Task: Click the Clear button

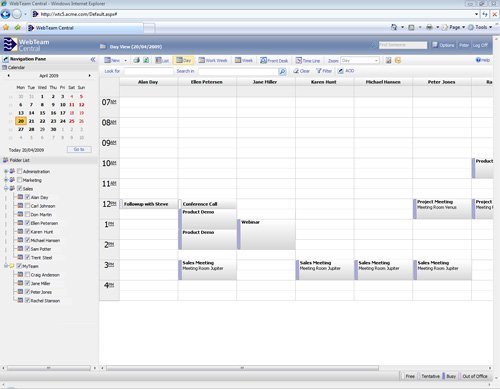Action: click(301, 71)
